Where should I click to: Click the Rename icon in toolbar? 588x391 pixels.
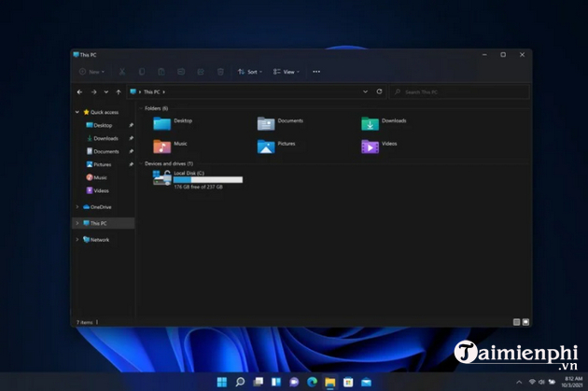(x=181, y=72)
